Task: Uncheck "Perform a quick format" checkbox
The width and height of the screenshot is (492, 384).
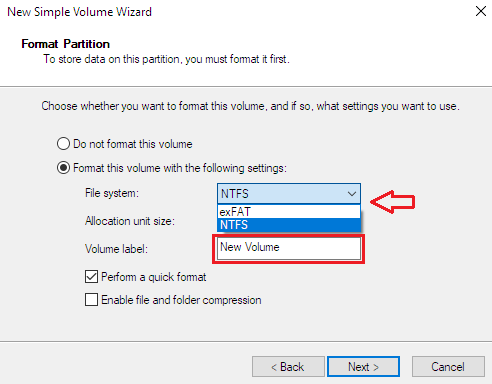Action: (91, 277)
